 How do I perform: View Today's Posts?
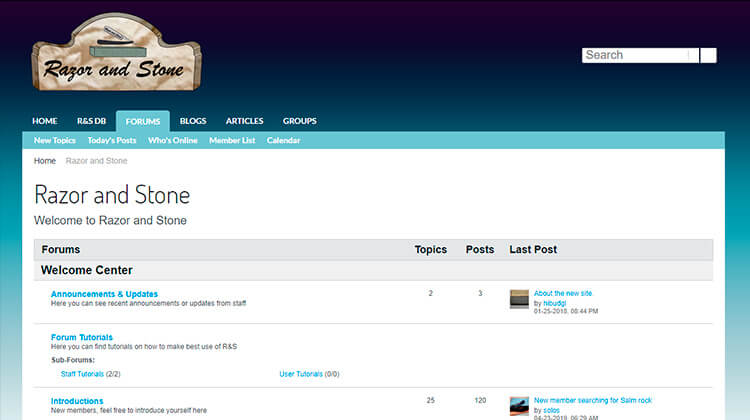(x=112, y=140)
